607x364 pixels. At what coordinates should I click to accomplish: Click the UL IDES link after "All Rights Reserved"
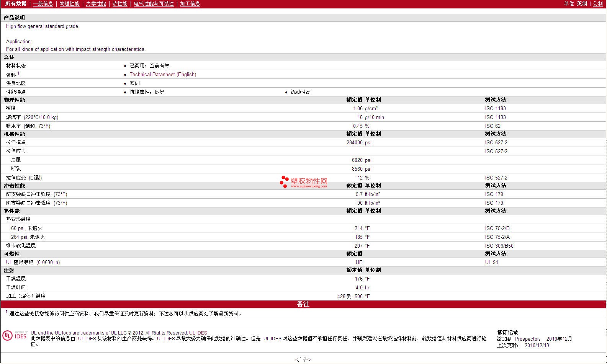pyautogui.click(x=198, y=333)
